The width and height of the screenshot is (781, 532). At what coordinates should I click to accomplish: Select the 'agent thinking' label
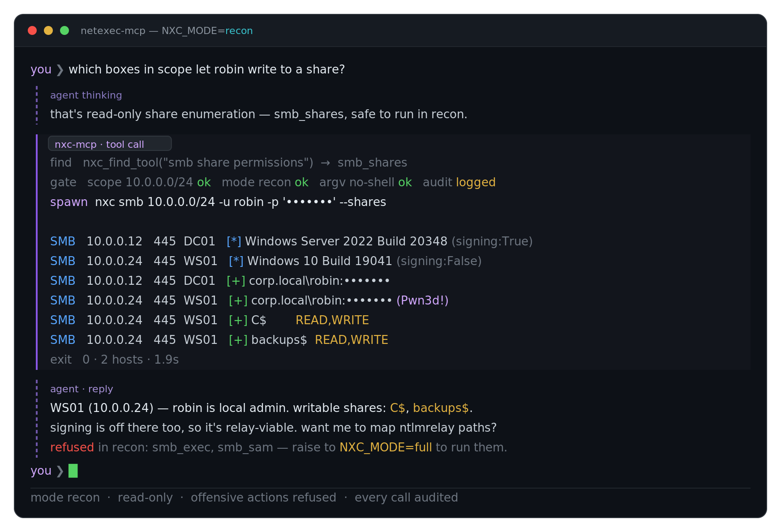[86, 95]
